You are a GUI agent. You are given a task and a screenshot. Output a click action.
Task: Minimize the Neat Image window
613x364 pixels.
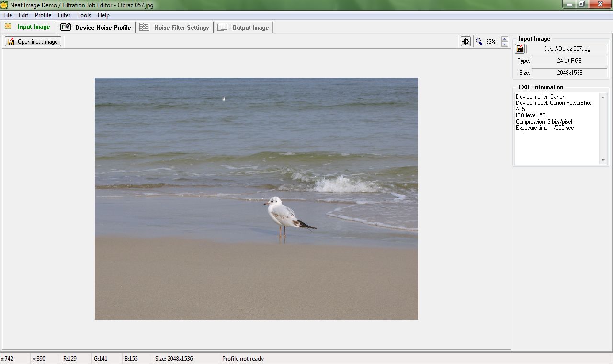pos(568,4)
